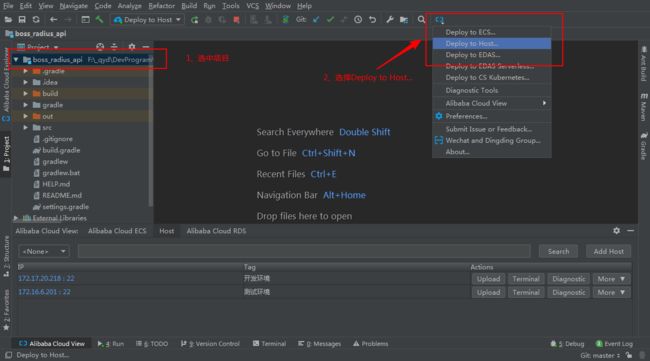Open Settings with the wrench icon
The image size is (650, 361).
click(x=390, y=19)
